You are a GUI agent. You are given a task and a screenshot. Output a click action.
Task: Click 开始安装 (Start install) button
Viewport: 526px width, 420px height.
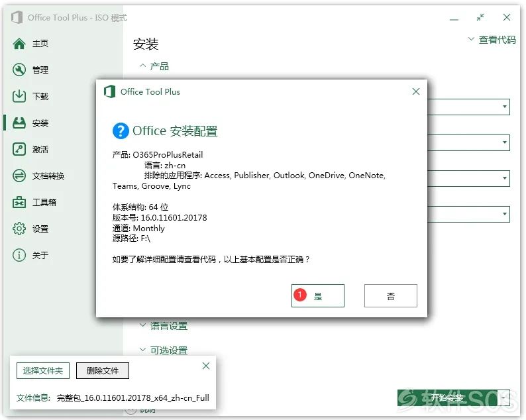(447, 398)
